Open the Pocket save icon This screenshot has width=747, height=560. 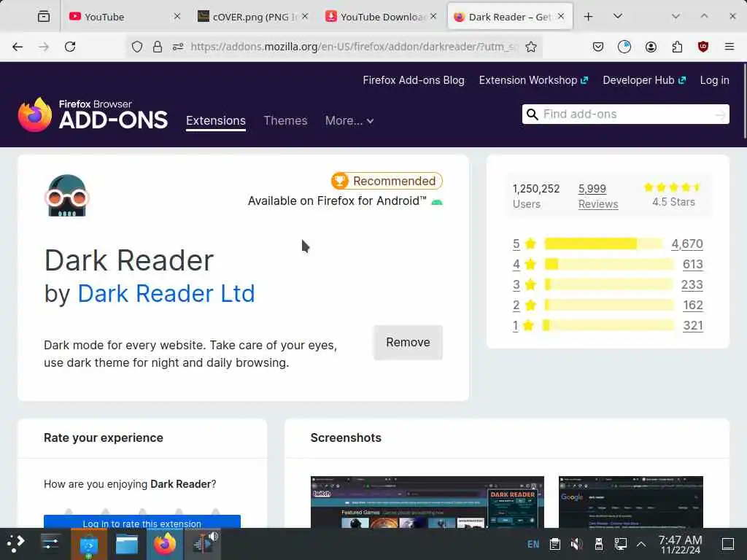[x=598, y=47]
